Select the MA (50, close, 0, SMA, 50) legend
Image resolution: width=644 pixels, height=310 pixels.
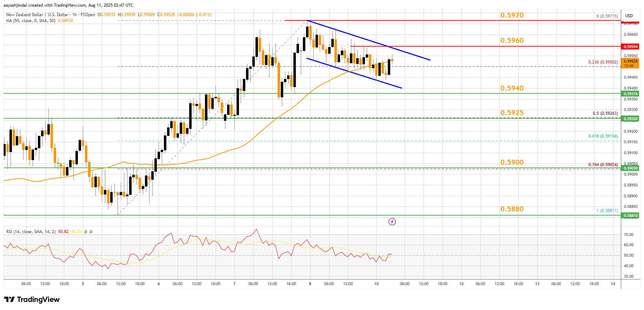point(31,21)
